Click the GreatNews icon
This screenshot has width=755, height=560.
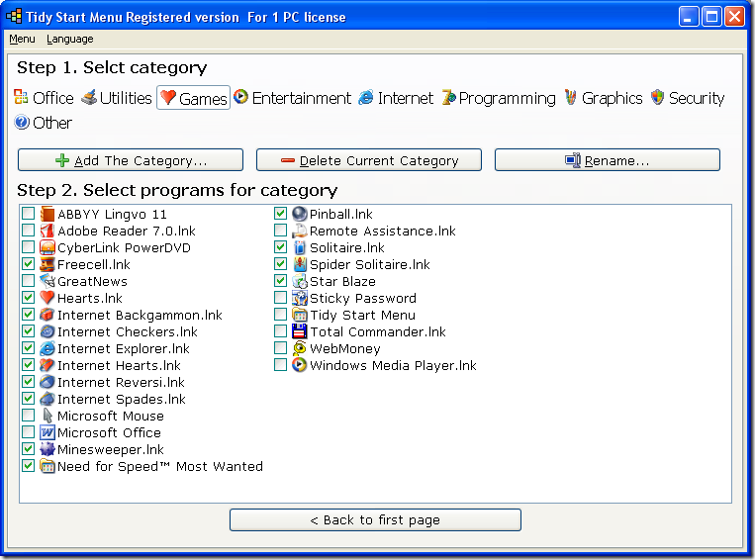(x=47, y=281)
